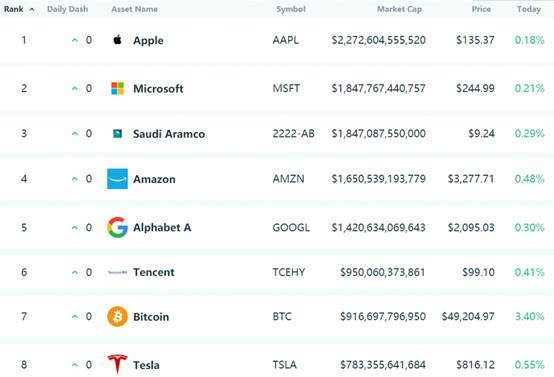Click the AAPL ticker symbol
Viewport: 554px width, 377px height.
(285, 40)
